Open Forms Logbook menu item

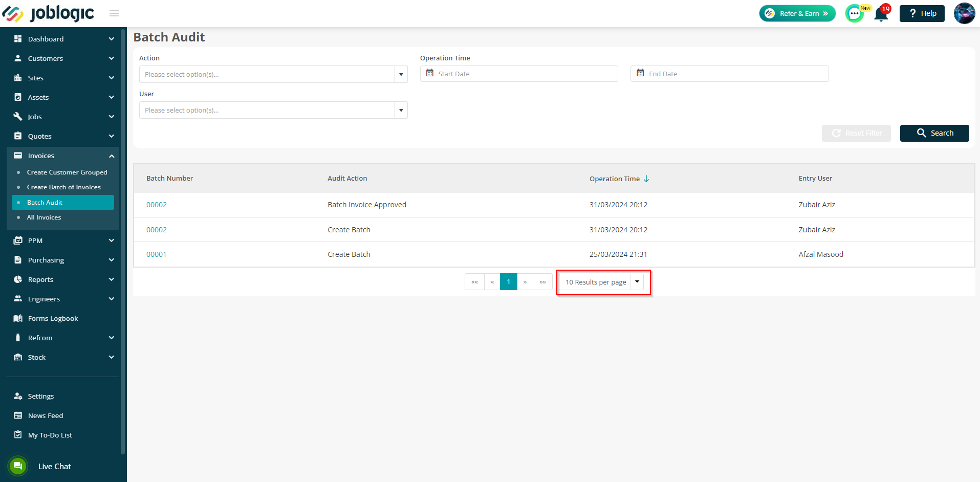coord(53,318)
